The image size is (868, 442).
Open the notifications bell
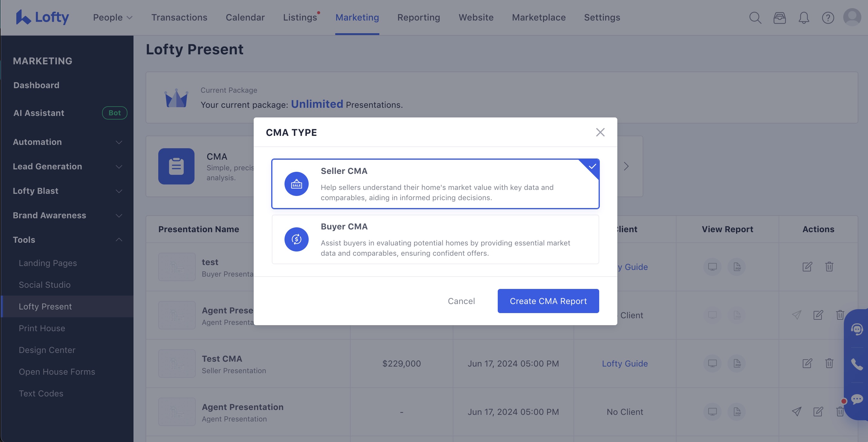(x=804, y=18)
